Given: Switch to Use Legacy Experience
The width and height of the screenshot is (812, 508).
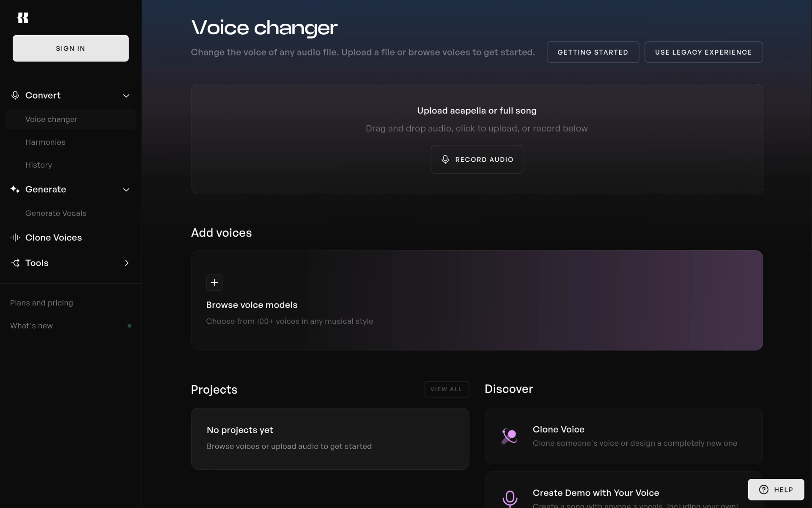Looking at the screenshot, I should click(x=703, y=52).
